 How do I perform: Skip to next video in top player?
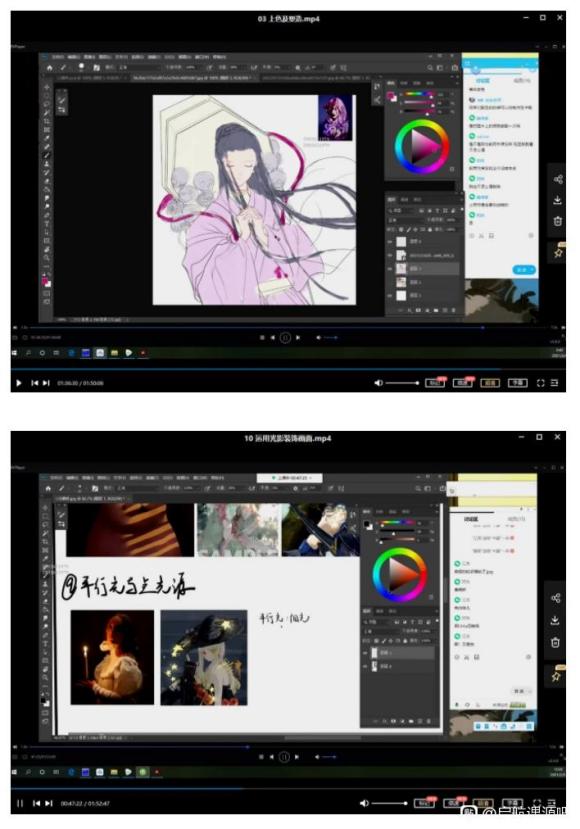point(47,383)
